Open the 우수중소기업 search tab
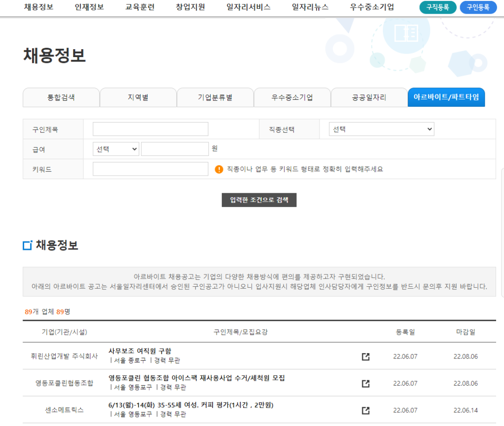Image resolution: width=504 pixels, height=426 pixels. pos(292,97)
